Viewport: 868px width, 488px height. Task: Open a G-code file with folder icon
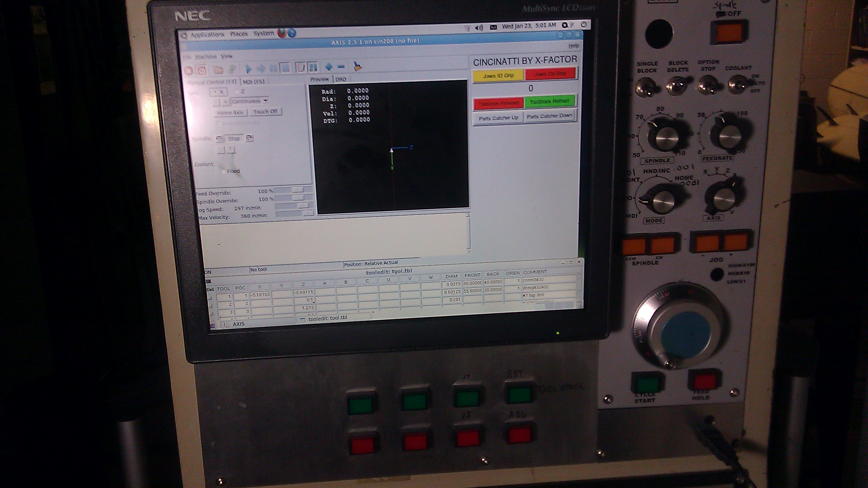coord(218,70)
